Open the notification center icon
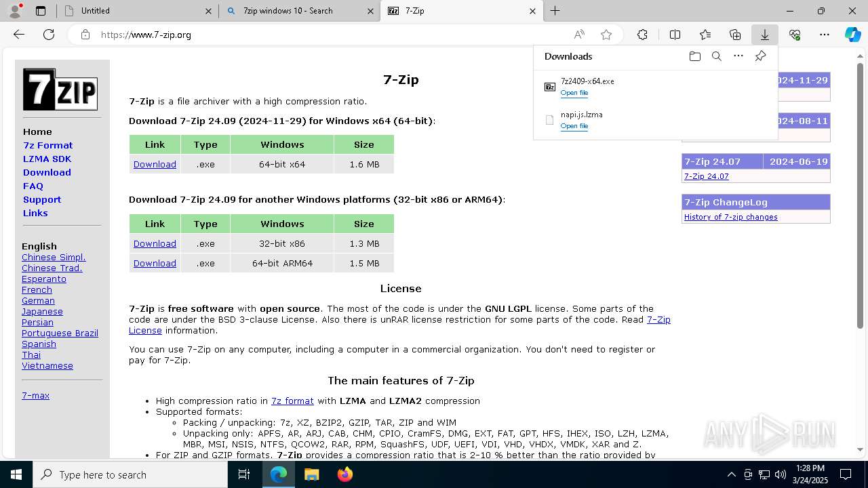Image resolution: width=868 pixels, height=488 pixels. (846, 474)
